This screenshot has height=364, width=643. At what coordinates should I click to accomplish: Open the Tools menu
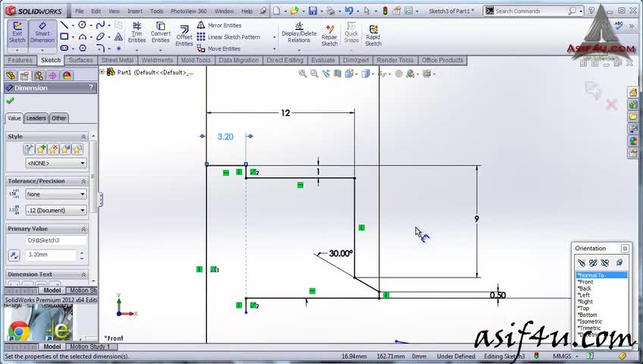pos(156,11)
